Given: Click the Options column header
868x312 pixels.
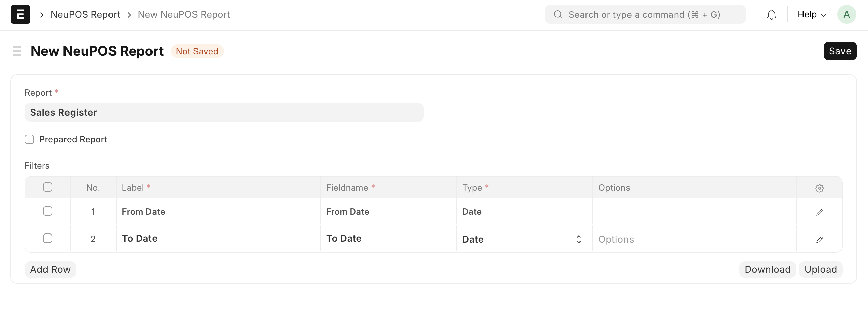Looking at the screenshot, I should pyautogui.click(x=694, y=188).
